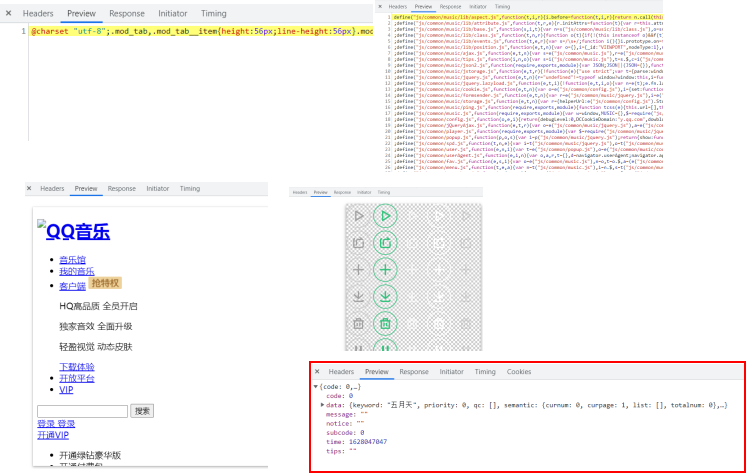Screen dimensions: 746x473
Task: Open Headers tab above the sprite image
Action: click(x=300, y=192)
